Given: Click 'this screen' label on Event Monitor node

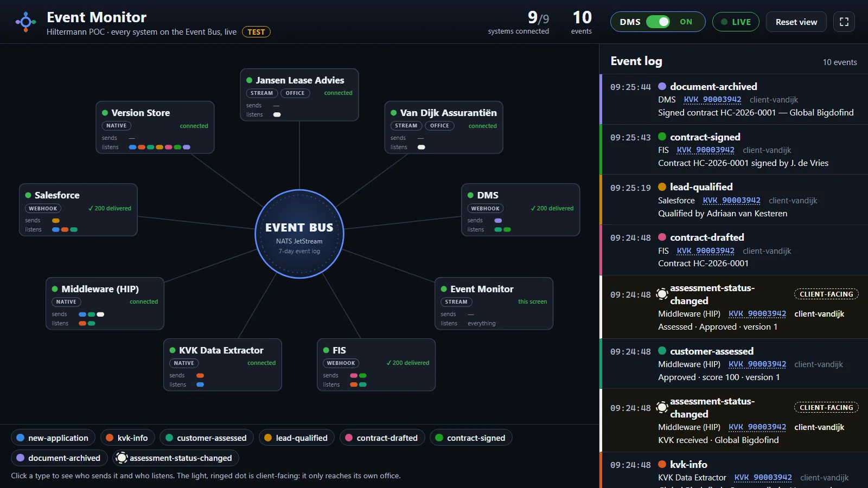Looking at the screenshot, I should tap(532, 302).
